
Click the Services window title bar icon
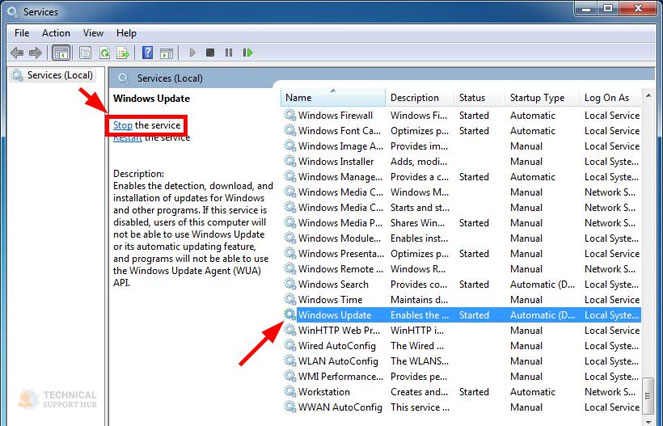coord(13,11)
